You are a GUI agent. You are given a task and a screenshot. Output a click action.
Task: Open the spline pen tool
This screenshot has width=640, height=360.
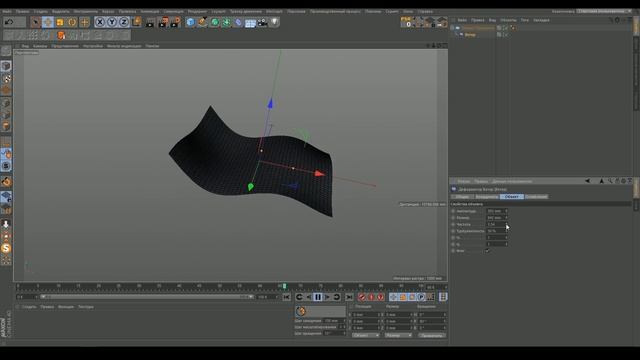click(x=202, y=22)
